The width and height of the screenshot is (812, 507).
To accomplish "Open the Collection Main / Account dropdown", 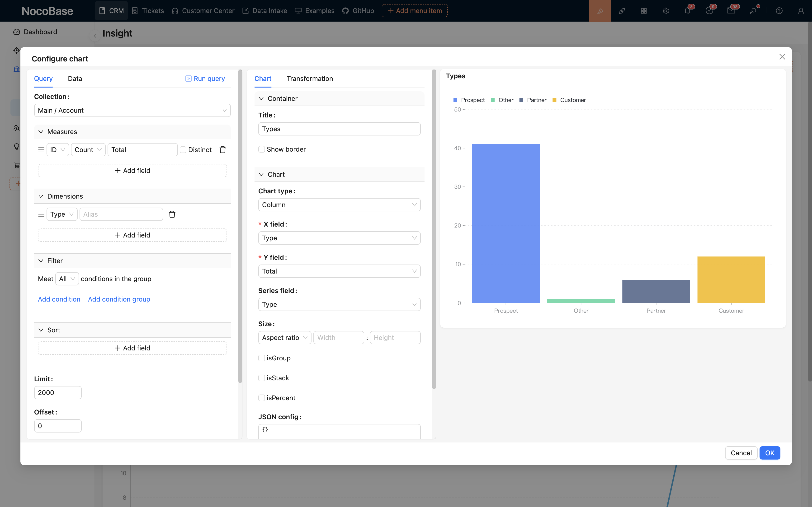I will [132, 110].
